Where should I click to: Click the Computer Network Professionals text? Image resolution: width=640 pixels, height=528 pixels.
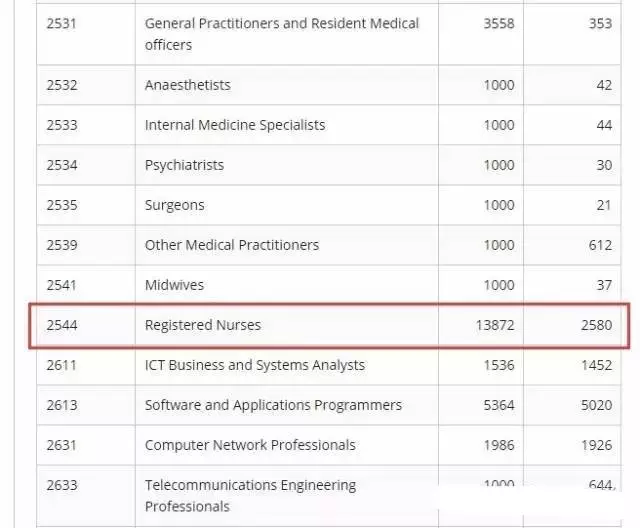(x=250, y=445)
